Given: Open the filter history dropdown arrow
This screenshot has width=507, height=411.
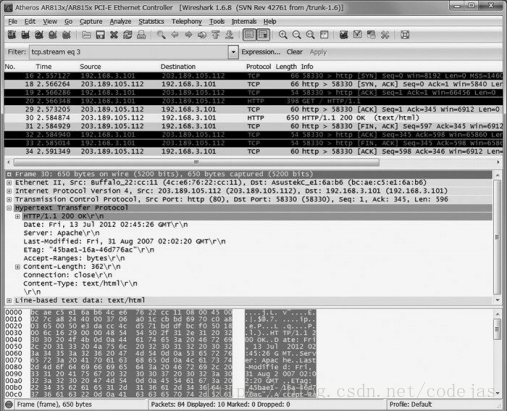Looking at the screenshot, I should [x=233, y=52].
